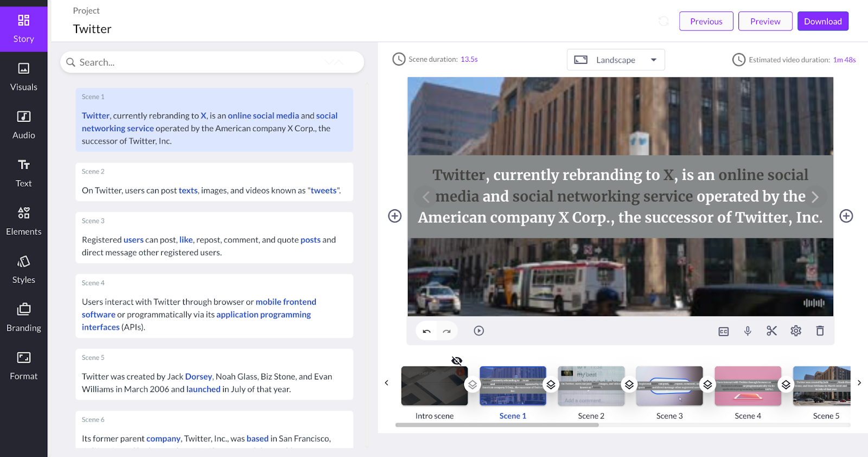The width and height of the screenshot is (868, 457).
Task: Open the Format panel
Action: coord(24,366)
